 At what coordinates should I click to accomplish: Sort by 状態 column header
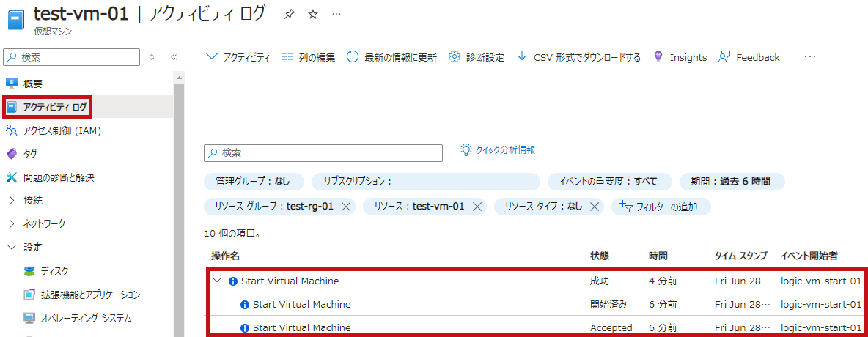click(600, 256)
